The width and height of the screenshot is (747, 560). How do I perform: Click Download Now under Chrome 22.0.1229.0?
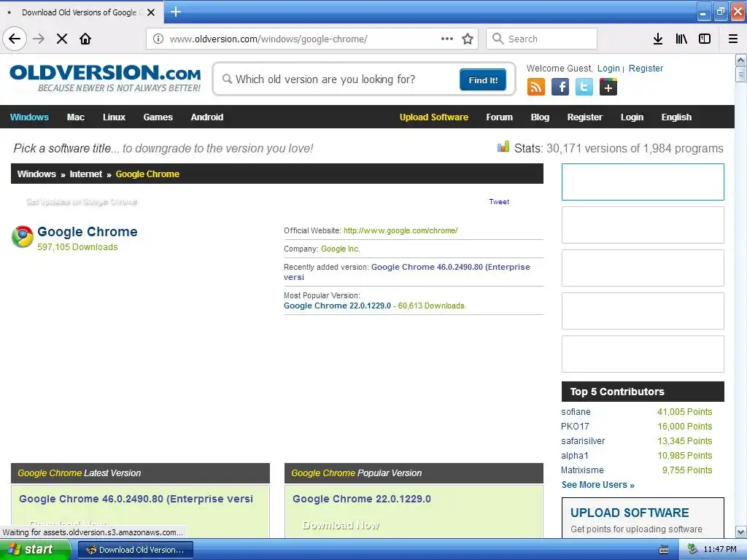[x=341, y=525]
